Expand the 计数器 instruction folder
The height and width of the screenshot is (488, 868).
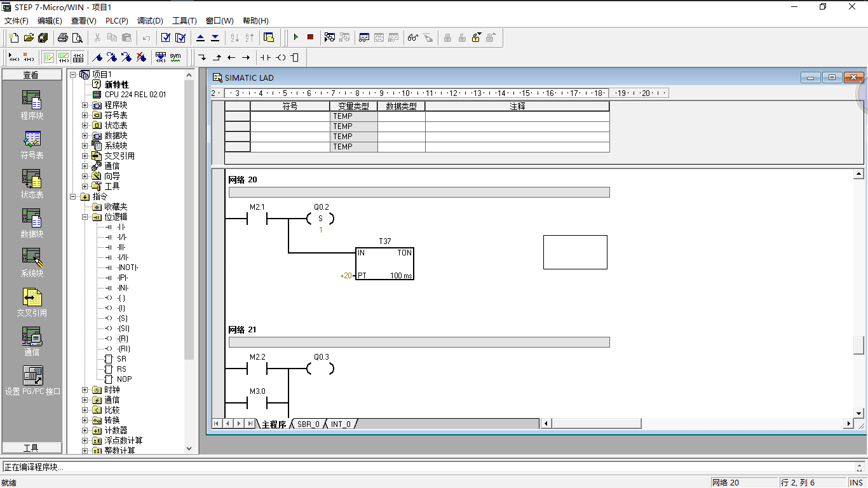[x=85, y=430]
